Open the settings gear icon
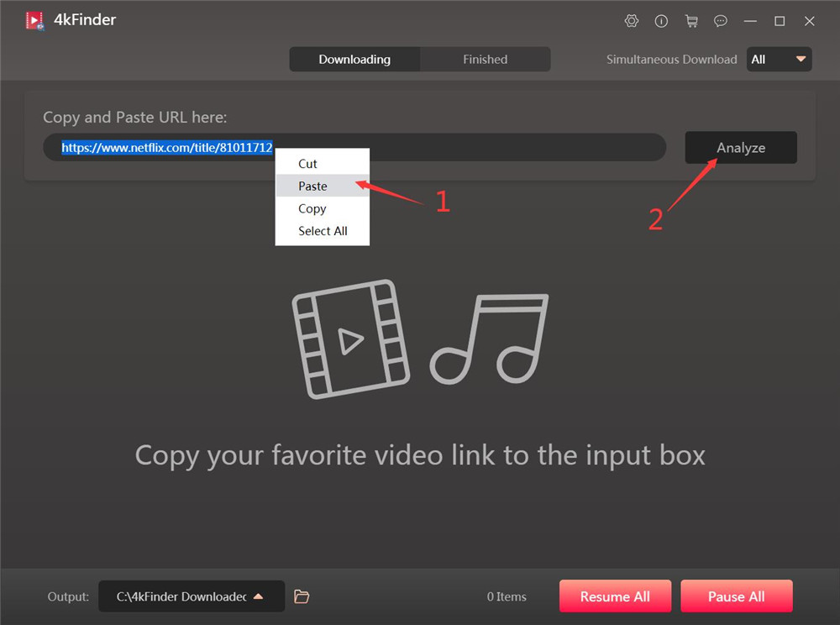The width and height of the screenshot is (840, 625). pos(632,21)
